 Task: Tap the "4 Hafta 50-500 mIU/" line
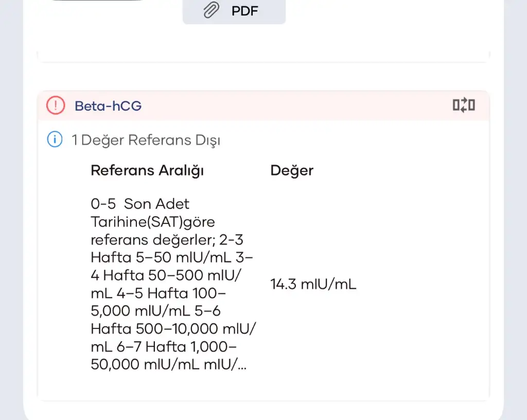pyautogui.click(x=165, y=275)
